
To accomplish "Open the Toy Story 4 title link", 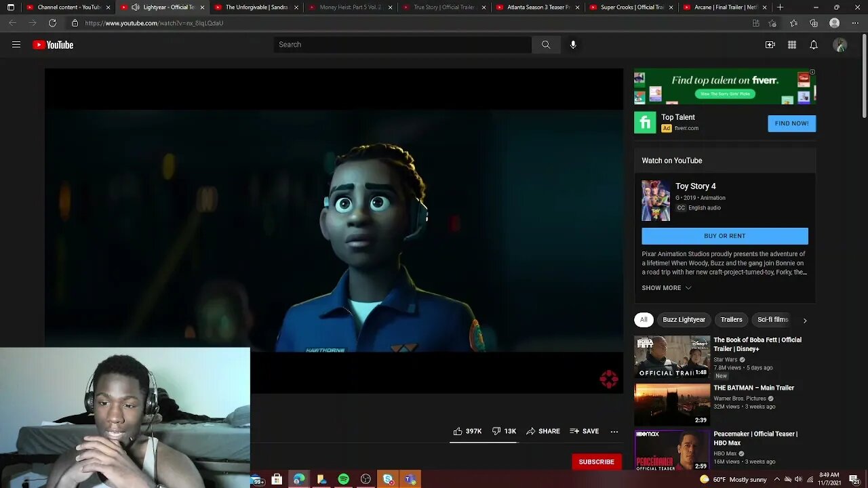I will (x=696, y=186).
